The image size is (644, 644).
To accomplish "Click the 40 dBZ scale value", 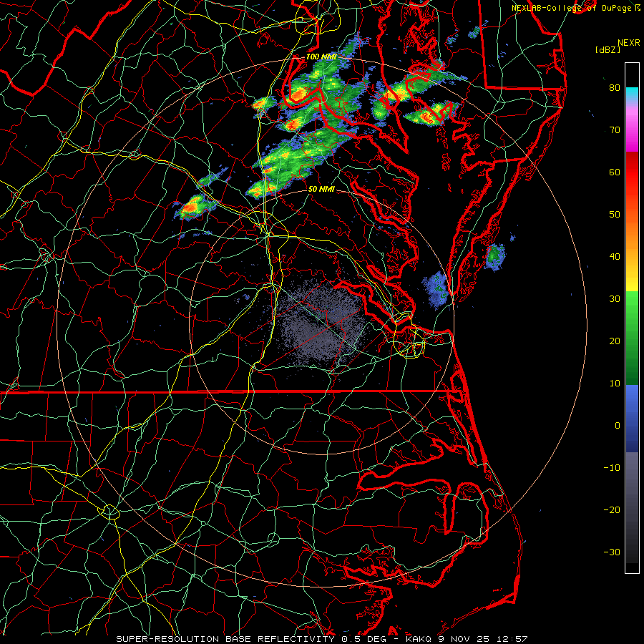I will tap(615, 257).
